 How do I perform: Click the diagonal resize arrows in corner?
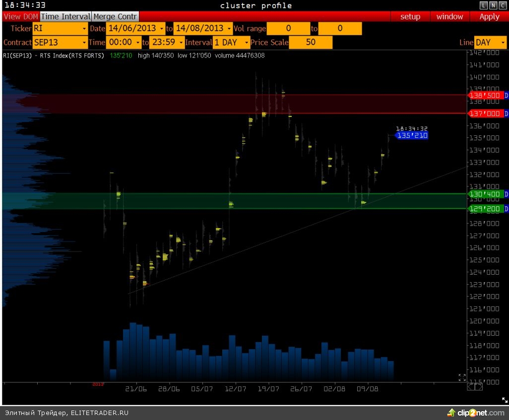tap(504, 400)
